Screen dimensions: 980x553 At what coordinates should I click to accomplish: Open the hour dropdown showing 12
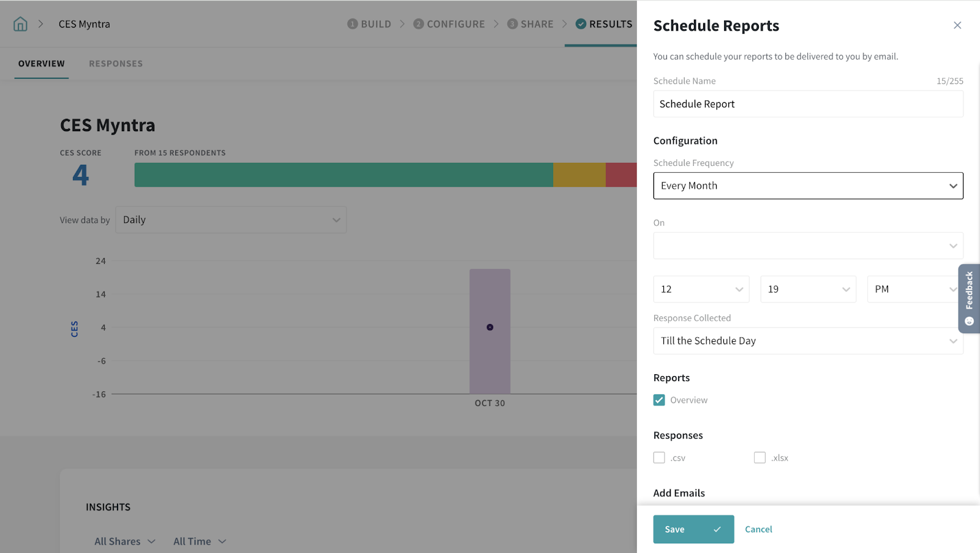701,289
